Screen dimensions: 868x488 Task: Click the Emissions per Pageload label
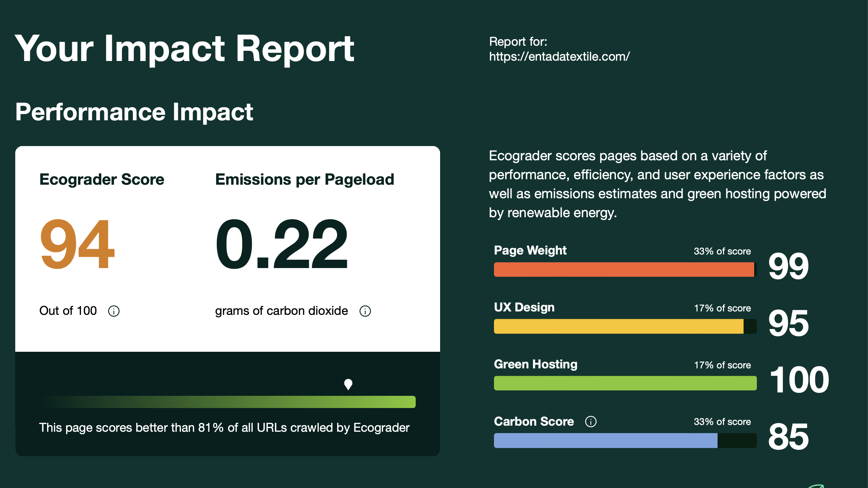305,179
